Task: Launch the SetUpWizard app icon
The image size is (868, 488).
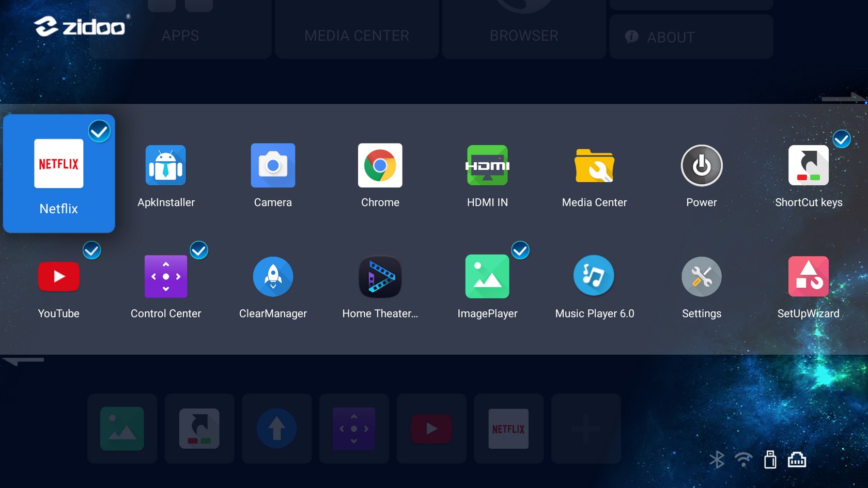Action: click(809, 276)
